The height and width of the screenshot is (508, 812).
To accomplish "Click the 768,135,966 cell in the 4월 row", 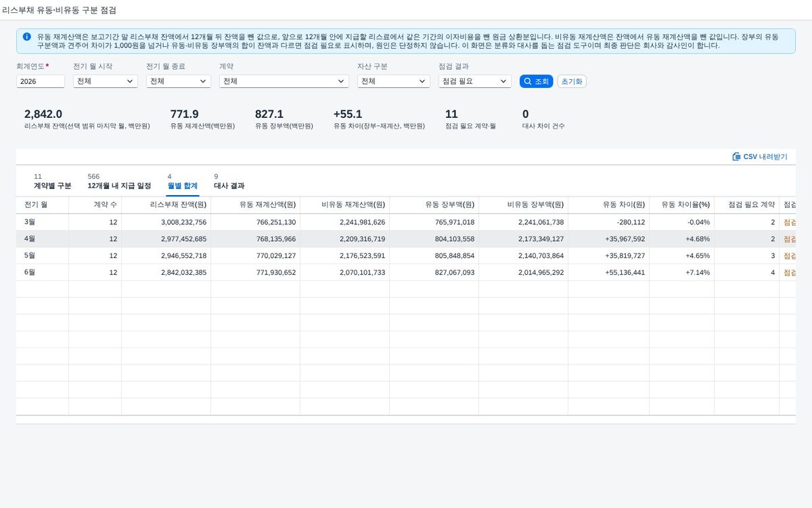I will [256, 239].
